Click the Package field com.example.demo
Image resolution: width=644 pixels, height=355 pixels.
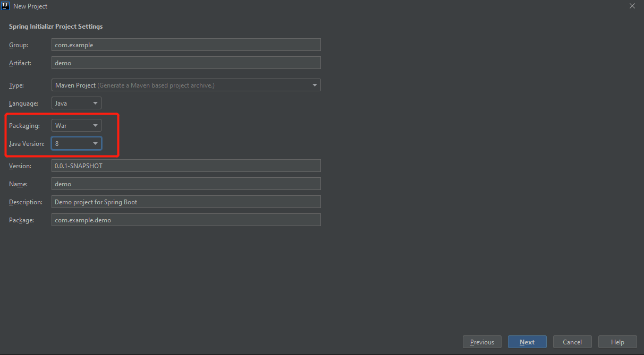pyautogui.click(x=186, y=220)
